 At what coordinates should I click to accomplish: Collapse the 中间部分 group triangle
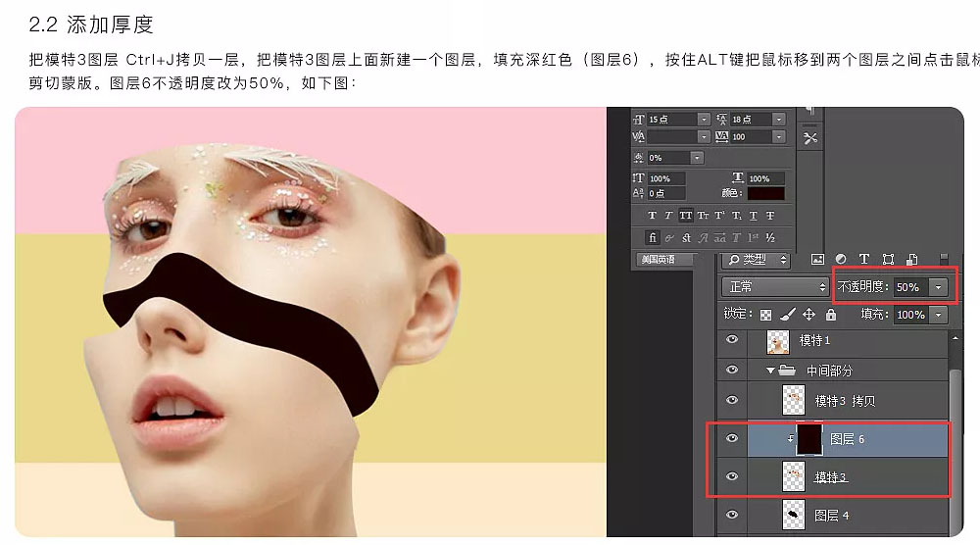770,371
